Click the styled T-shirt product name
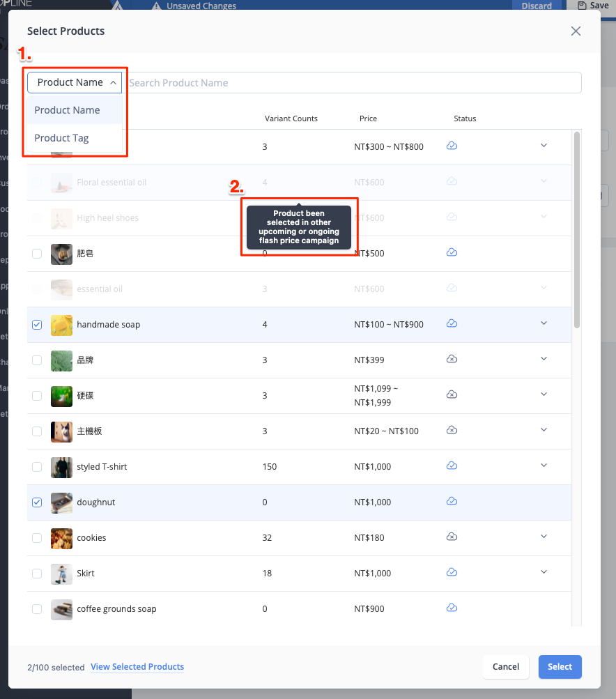Viewport: 616px width, 699px height. [x=102, y=467]
